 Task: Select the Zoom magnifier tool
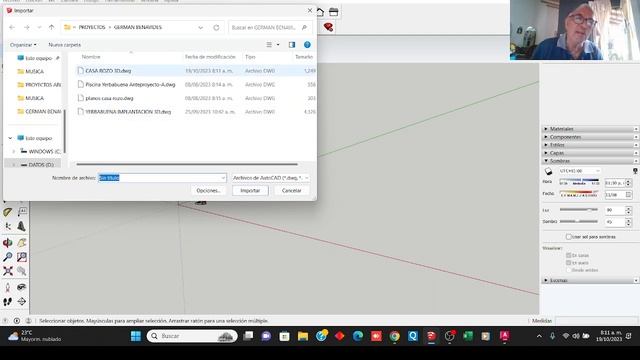8,257
